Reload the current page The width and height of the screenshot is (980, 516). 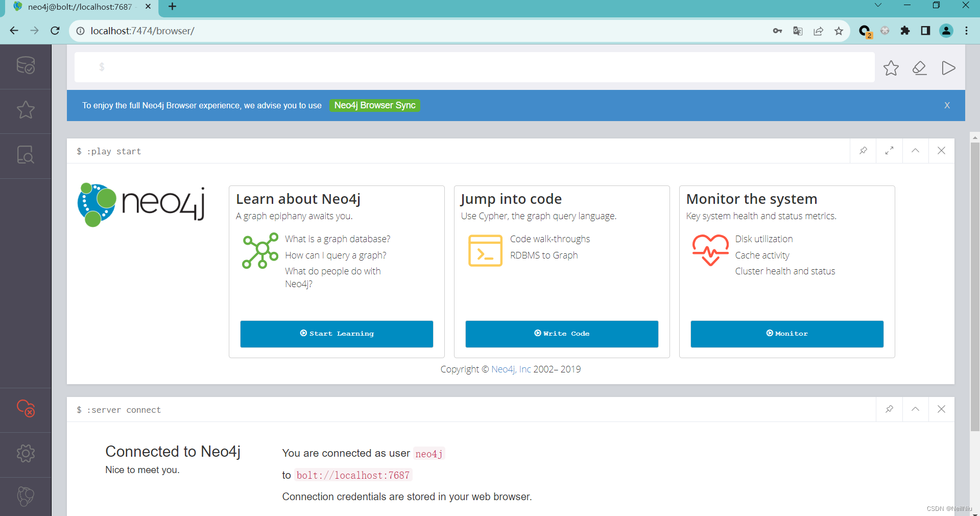tap(55, 31)
